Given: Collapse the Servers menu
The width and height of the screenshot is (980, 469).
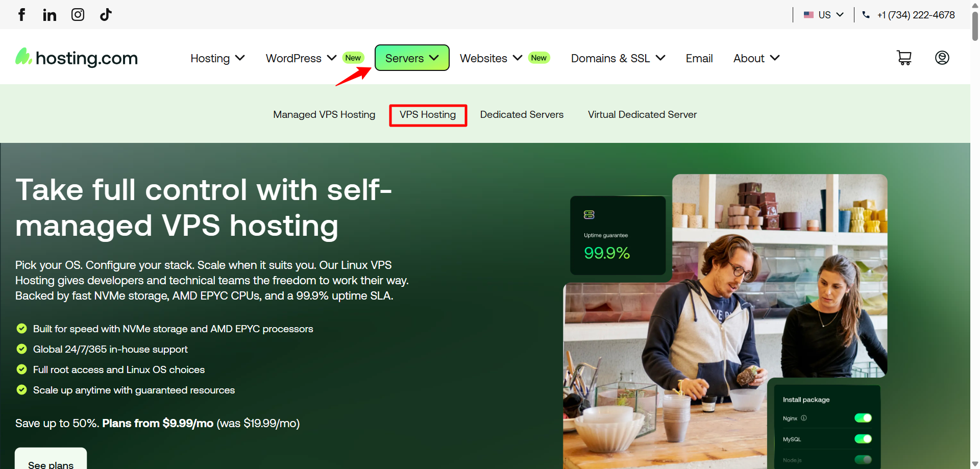Looking at the screenshot, I should click(412, 58).
